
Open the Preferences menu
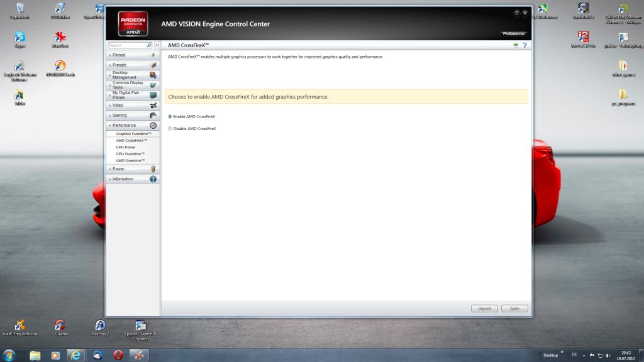click(x=513, y=34)
